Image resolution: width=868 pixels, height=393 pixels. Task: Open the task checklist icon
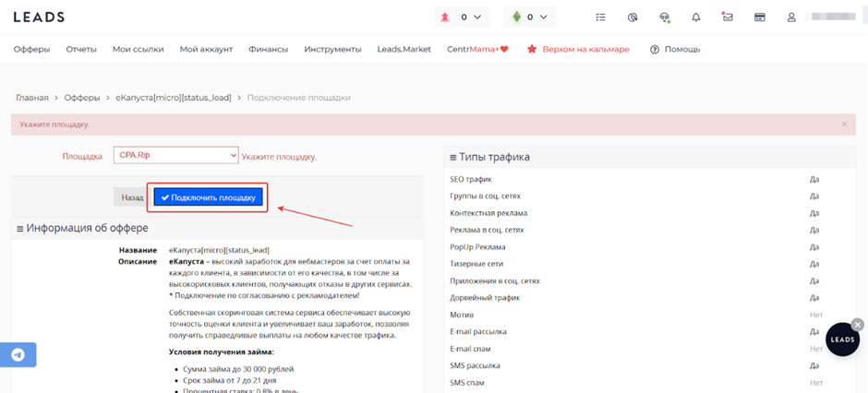point(600,18)
